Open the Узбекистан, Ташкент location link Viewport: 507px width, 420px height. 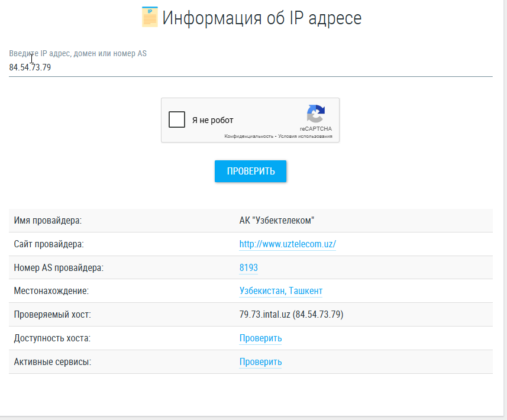(x=280, y=291)
